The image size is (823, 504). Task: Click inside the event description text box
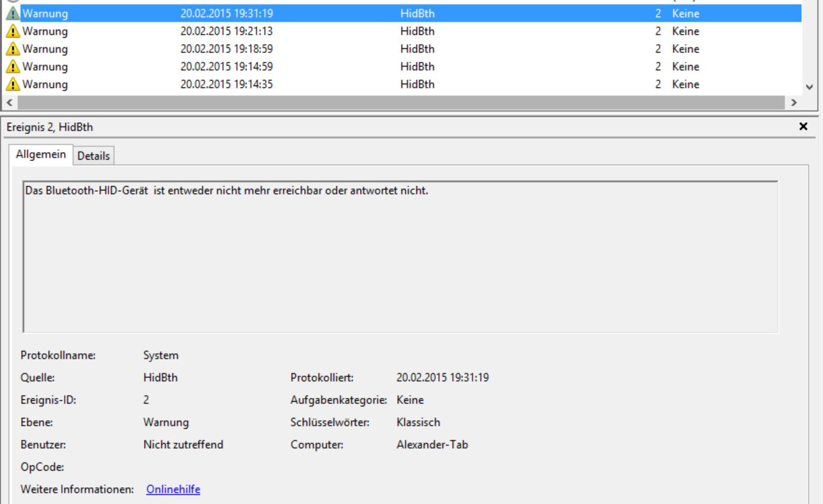[x=400, y=257]
